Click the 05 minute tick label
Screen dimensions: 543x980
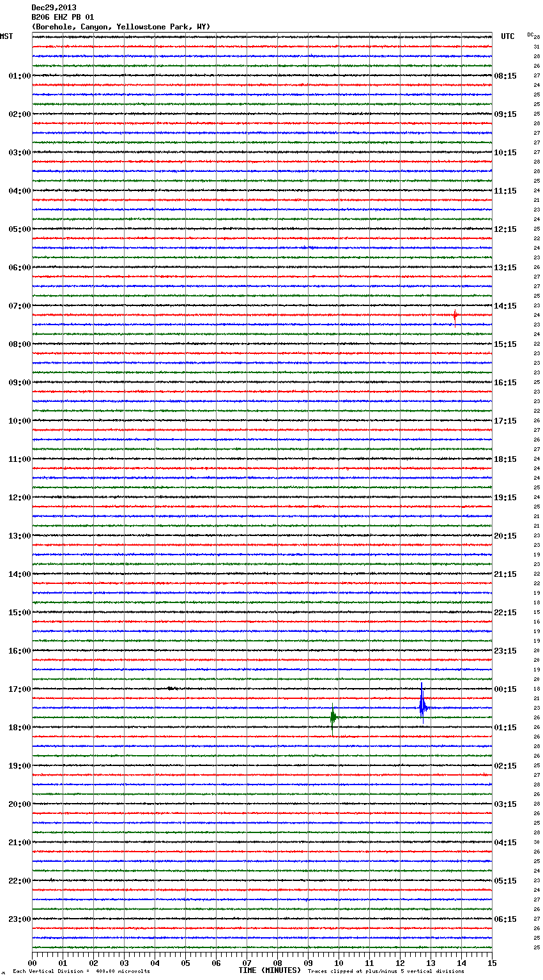click(185, 963)
